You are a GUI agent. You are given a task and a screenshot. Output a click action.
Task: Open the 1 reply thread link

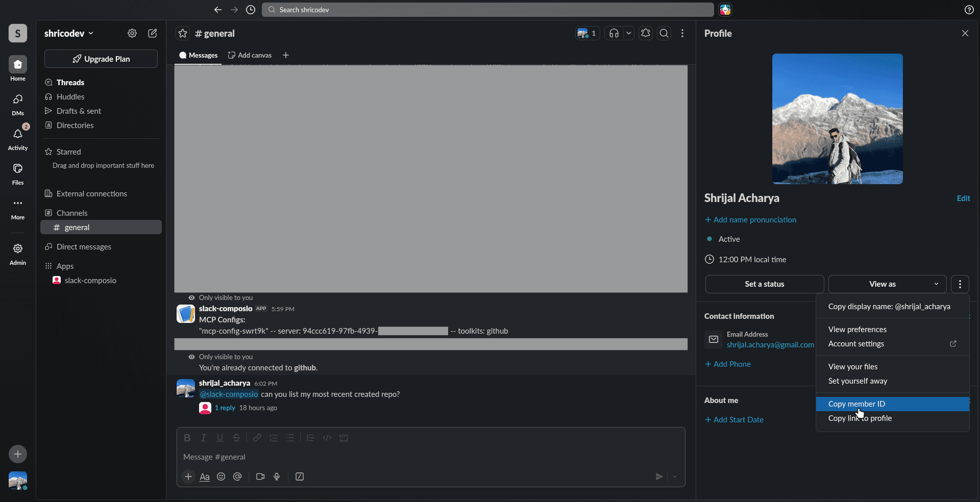point(225,408)
